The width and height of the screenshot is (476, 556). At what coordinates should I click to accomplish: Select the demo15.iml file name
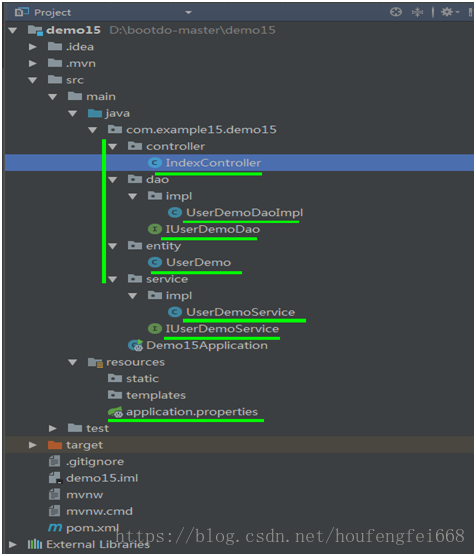102,478
